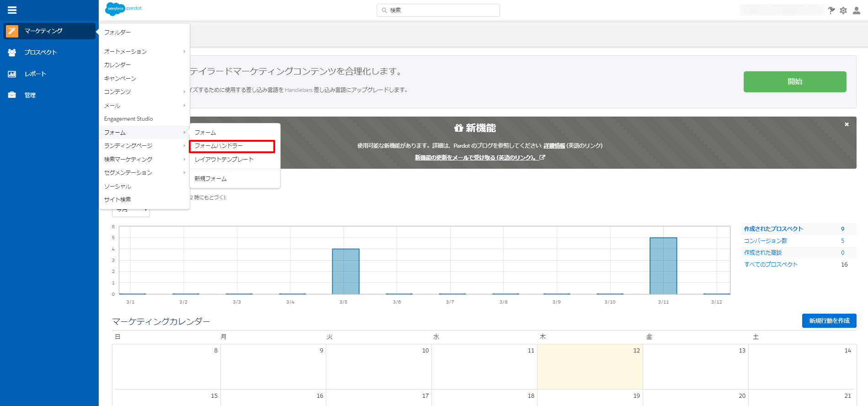Click the Reports chart icon
868x406 pixels.
pyautogui.click(x=12, y=74)
